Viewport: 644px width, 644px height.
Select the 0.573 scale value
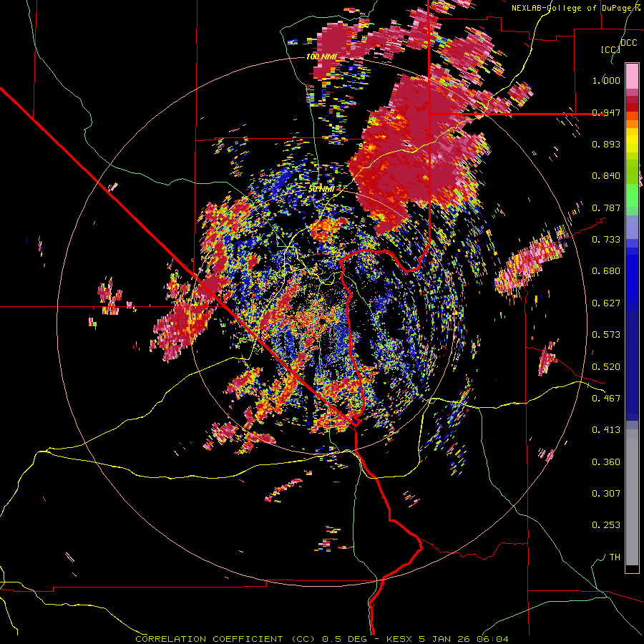click(x=606, y=335)
